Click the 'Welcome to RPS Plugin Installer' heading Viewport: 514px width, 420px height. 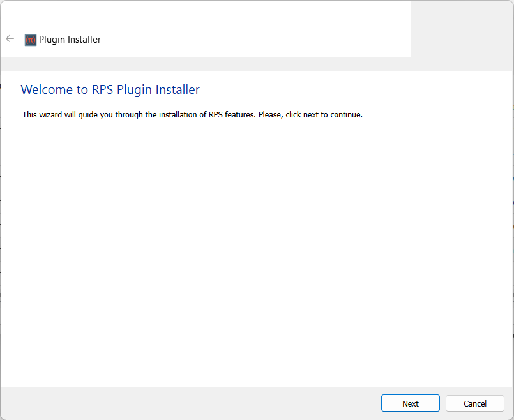[110, 90]
